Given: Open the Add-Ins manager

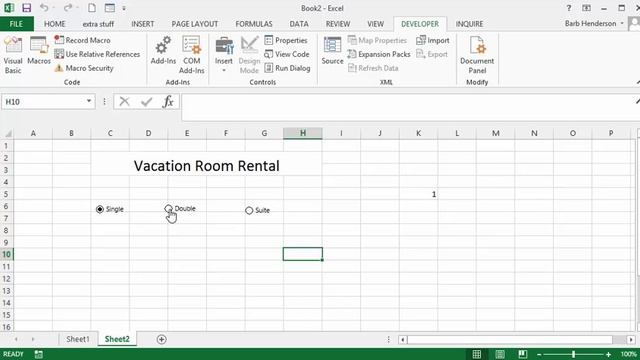Looking at the screenshot, I should pyautogui.click(x=163, y=51).
